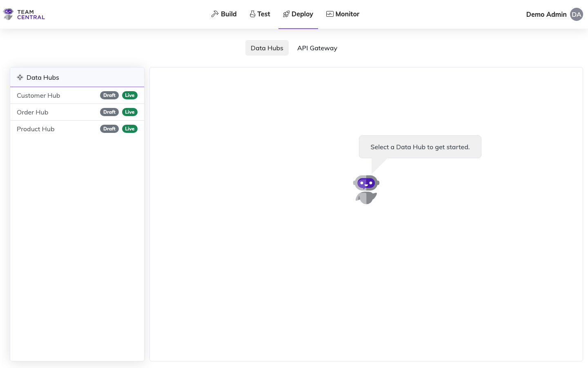Enable Live status for Customer Hub
The width and height of the screenshot is (588, 368).
coord(129,95)
